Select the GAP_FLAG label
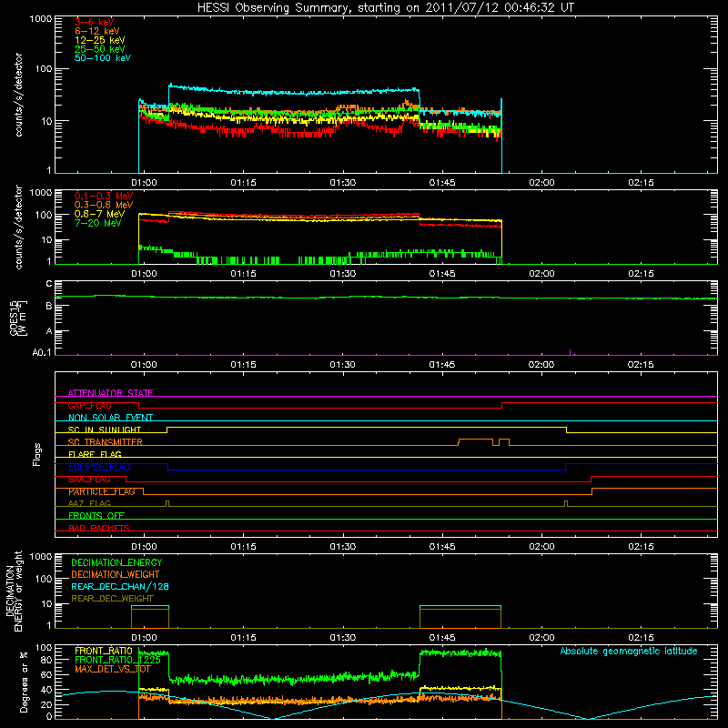This screenshot has width=728, height=728. pyautogui.click(x=89, y=405)
